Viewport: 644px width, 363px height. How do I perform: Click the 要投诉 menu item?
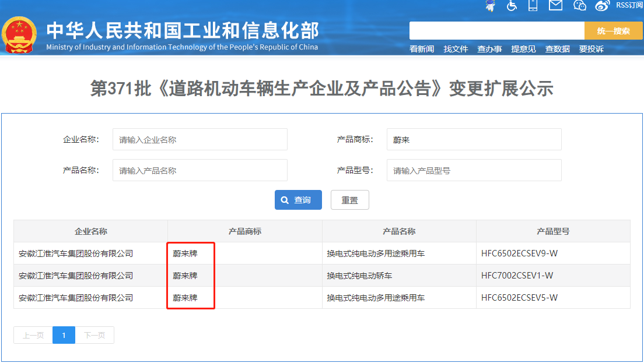point(591,49)
